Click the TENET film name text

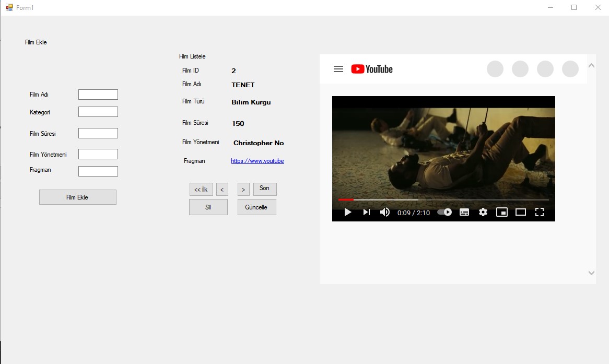[x=243, y=85]
